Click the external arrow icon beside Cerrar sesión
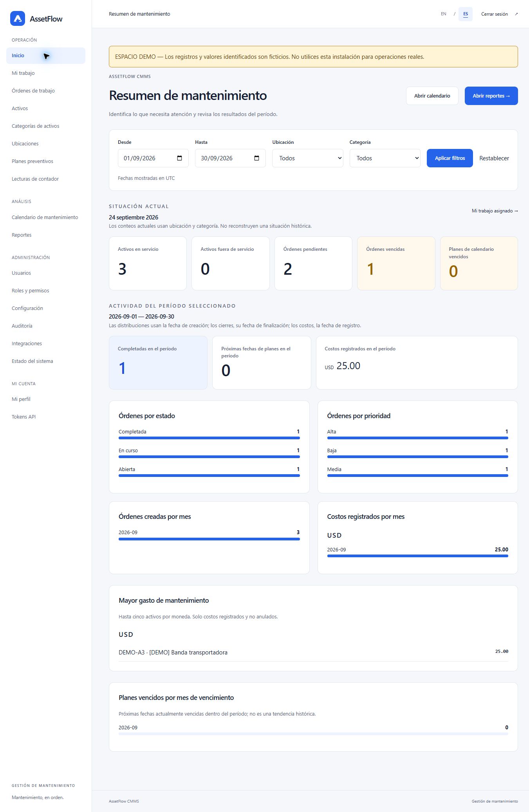This screenshot has height=812, width=529. click(x=516, y=14)
